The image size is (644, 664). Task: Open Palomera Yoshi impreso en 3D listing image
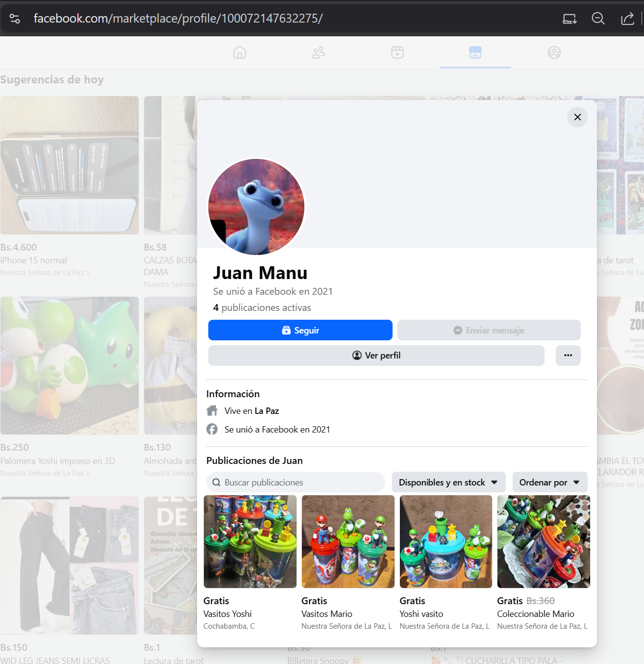pyautogui.click(x=70, y=365)
